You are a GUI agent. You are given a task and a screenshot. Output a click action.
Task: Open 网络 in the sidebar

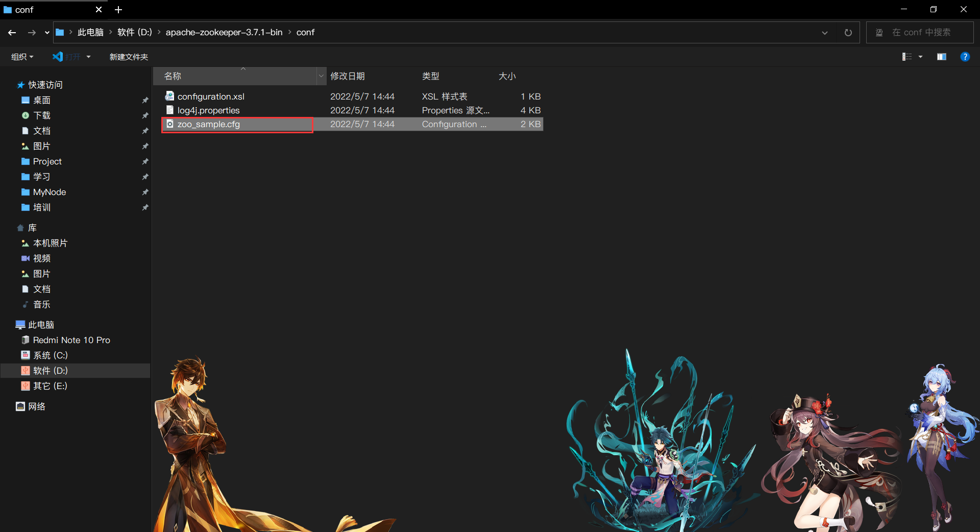37,406
